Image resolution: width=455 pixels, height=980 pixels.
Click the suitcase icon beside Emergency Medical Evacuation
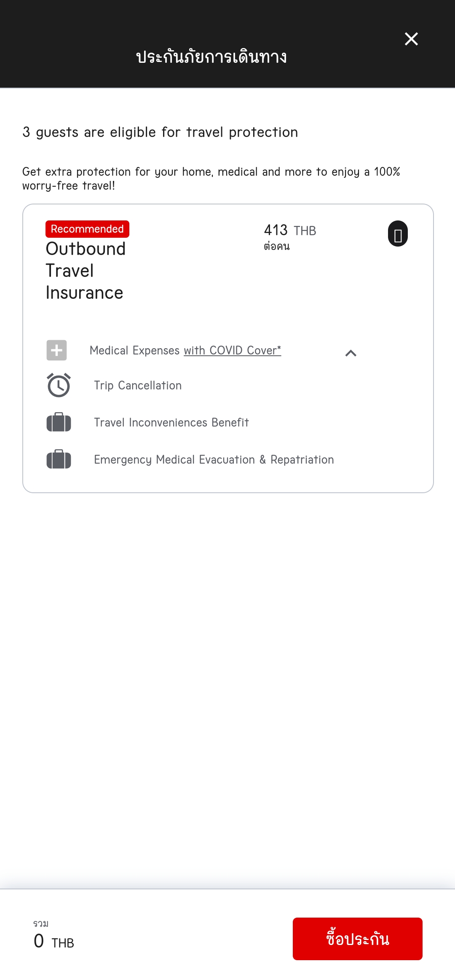pyautogui.click(x=59, y=459)
